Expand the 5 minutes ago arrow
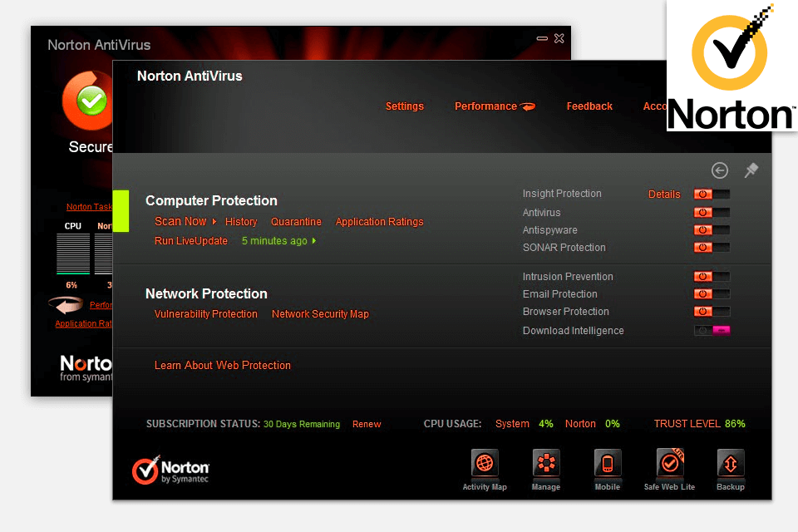Viewport: 798px width, 532px height. 314,241
